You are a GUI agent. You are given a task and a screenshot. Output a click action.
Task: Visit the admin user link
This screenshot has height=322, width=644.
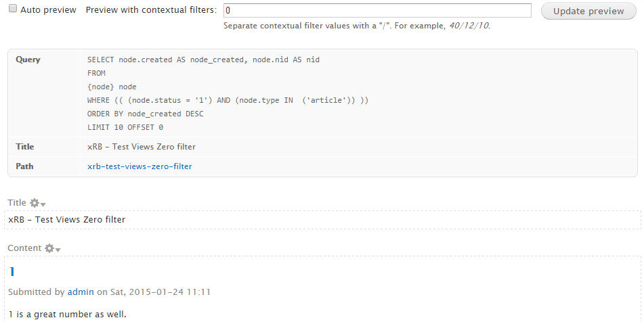pos(81,292)
